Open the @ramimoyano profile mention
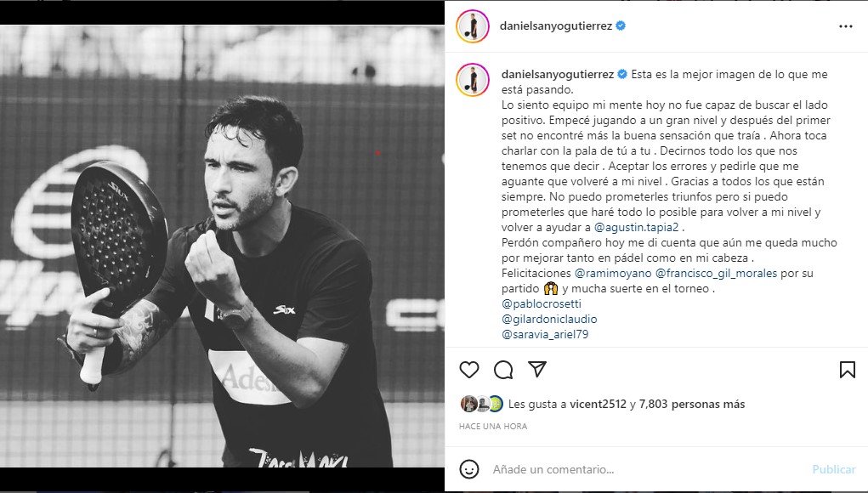 click(613, 273)
